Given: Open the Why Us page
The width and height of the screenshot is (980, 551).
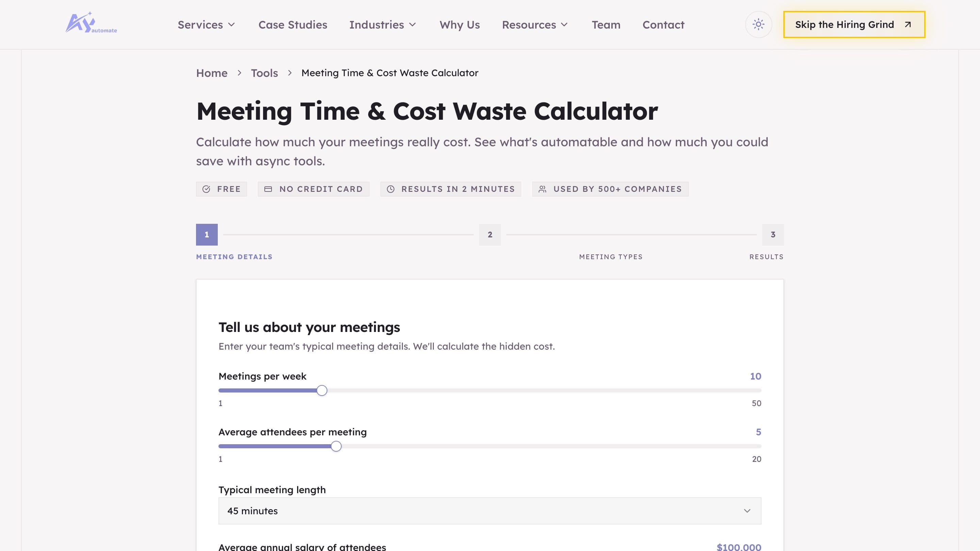Looking at the screenshot, I should coord(460,25).
